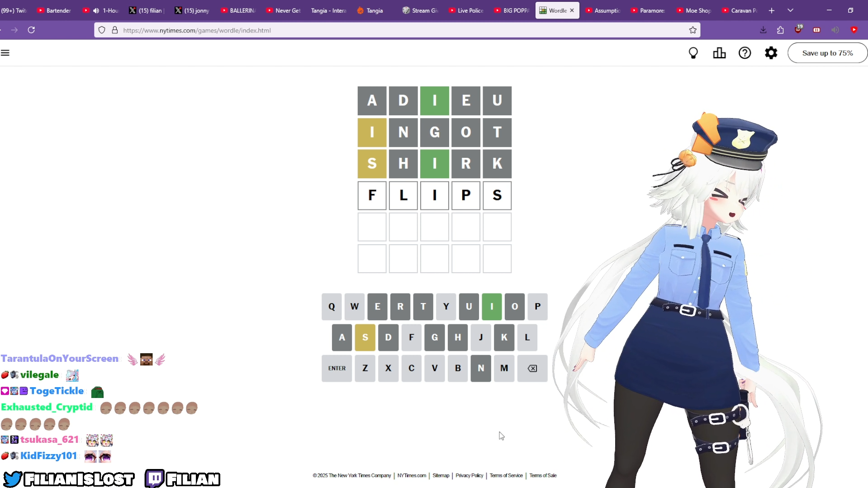Image resolution: width=868 pixels, height=488 pixels.
Task: Switch to the Stream Giv tab
Action: pyautogui.click(x=420, y=10)
